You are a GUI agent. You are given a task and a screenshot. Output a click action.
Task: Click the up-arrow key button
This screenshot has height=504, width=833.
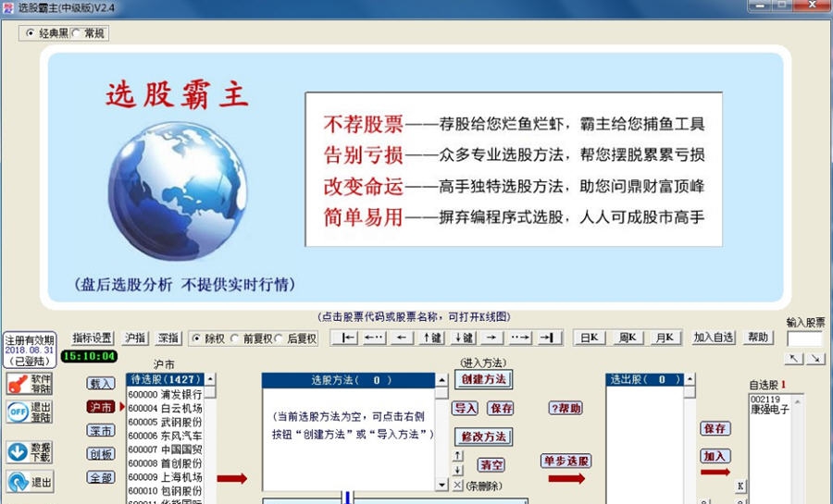432,338
